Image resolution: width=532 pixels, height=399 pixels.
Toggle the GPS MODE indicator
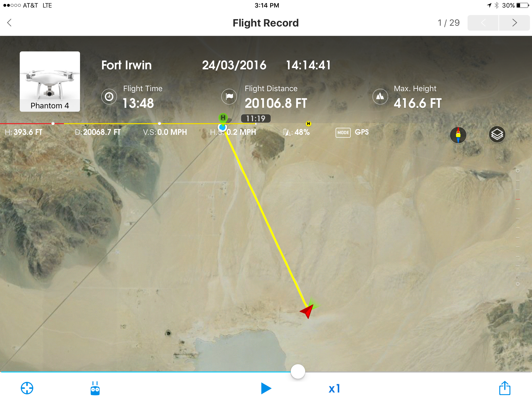[x=352, y=132]
